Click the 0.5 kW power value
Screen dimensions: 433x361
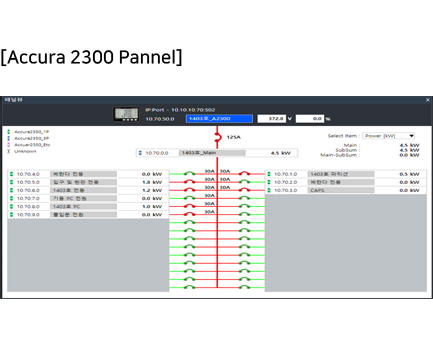click(409, 174)
